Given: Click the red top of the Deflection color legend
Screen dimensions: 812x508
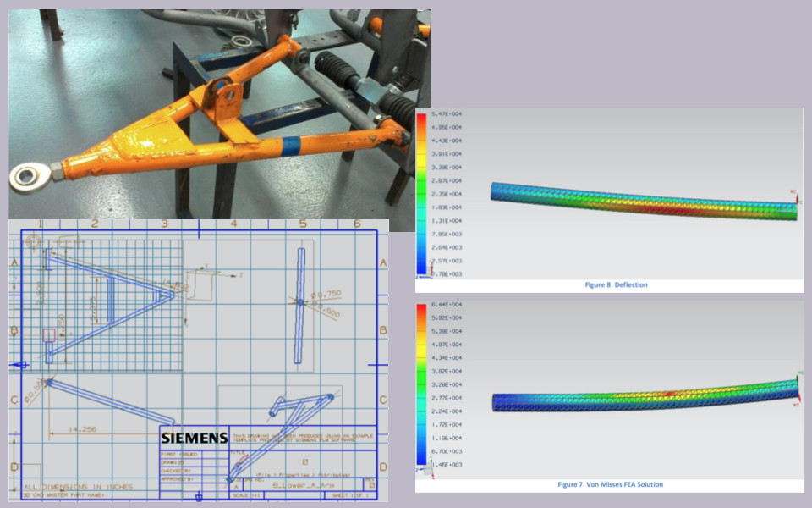Looking at the screenshot, I should 420,119.
